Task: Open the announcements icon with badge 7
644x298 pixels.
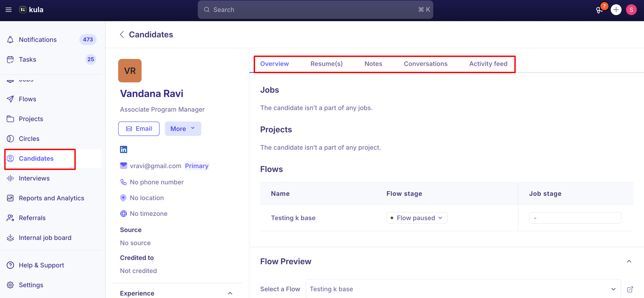Action: [600, 10]
